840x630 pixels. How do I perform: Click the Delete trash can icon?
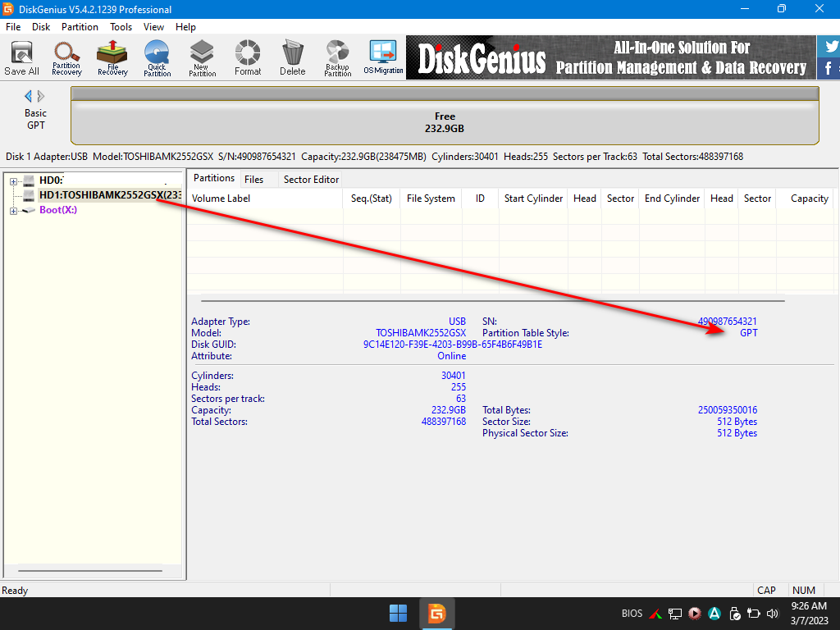click(x=293, y=58)
